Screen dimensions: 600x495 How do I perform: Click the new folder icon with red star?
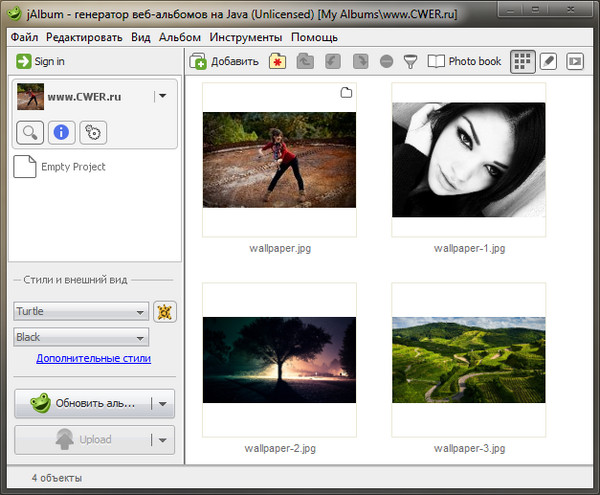pyautogui.click(x=277, y=61)
